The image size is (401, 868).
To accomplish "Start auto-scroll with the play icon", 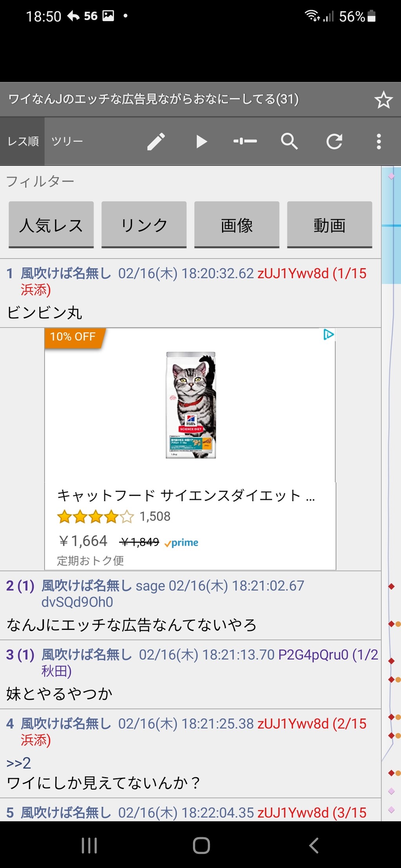I will tap(201, 141).
